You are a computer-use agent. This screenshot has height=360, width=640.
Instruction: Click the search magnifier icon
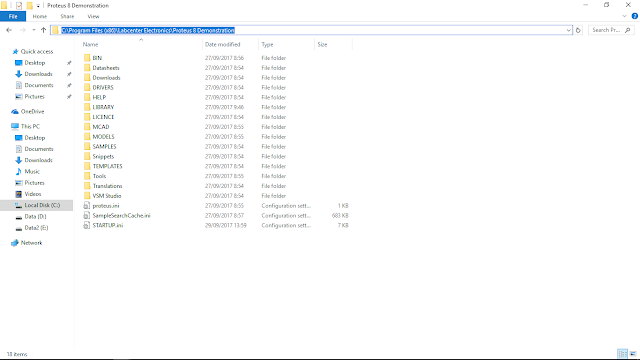coord(628,30)
